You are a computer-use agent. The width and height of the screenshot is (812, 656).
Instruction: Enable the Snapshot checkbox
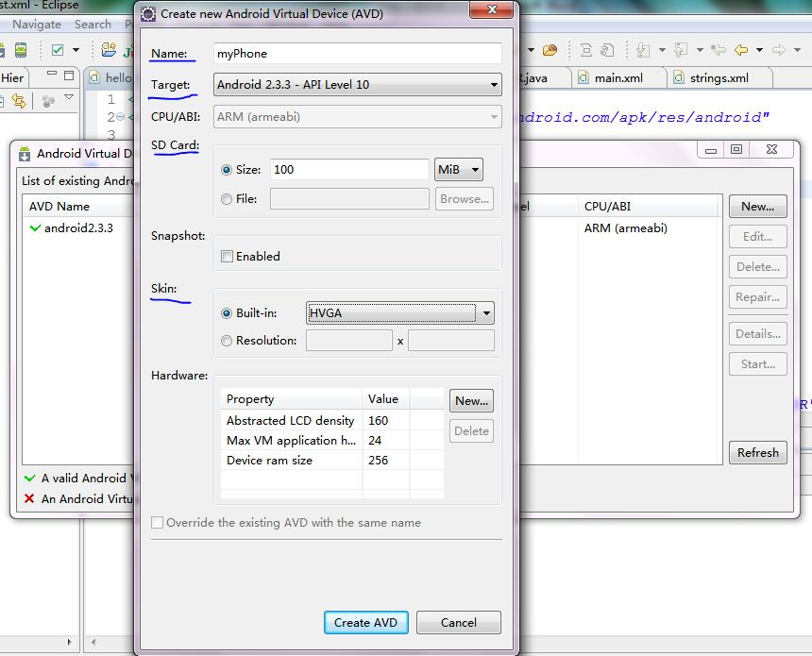(x=227, y=257)
